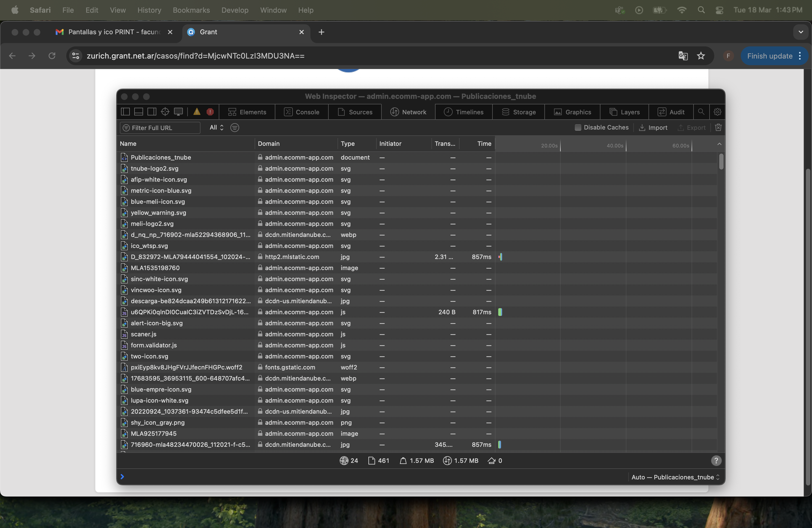Click the translate page icon in address bar

[683, 56]
